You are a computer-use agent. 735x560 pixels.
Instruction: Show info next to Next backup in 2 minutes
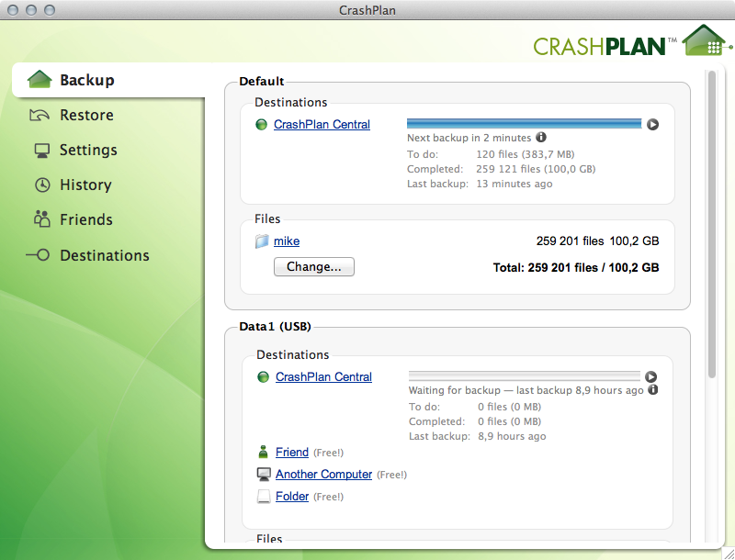541,137
